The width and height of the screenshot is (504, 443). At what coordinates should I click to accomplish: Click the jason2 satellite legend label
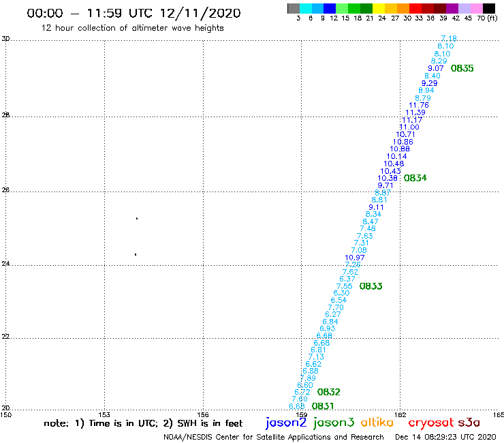click(286, 423)
